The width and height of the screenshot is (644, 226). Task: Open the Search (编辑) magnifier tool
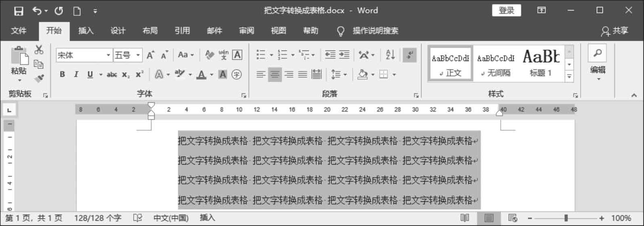tap(598, 53)
